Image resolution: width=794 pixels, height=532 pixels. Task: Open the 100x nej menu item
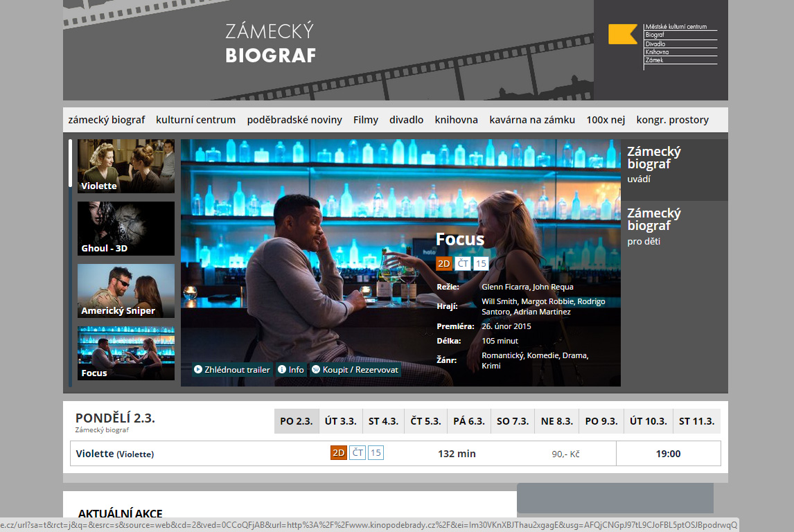(x=606, y=120)
